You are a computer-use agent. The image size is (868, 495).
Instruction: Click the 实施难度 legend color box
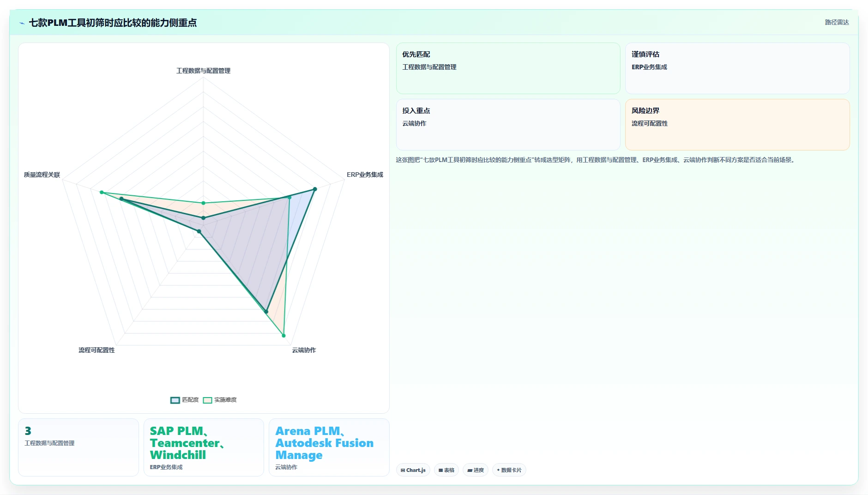tap(208, 400)
